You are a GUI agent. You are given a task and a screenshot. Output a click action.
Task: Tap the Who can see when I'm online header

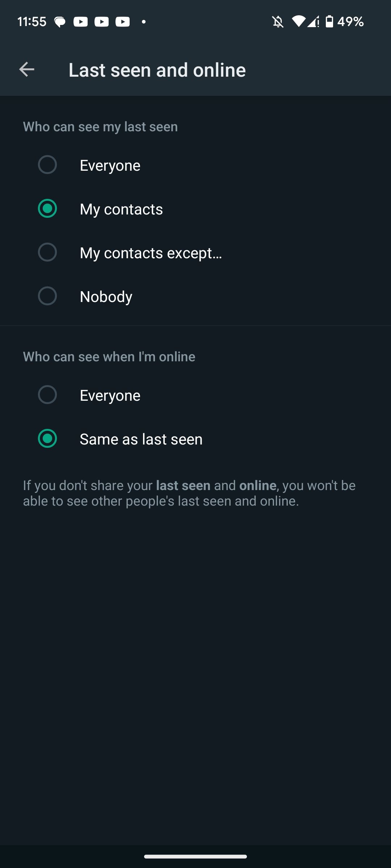coord(109,357)
